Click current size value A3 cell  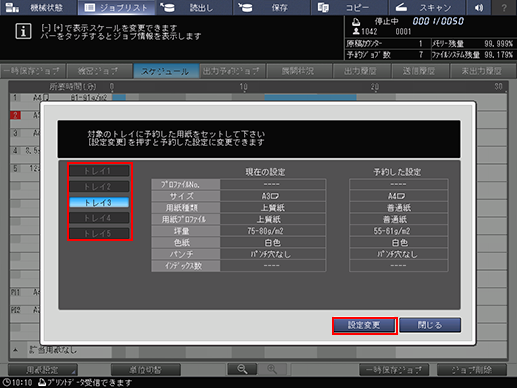point(273,196)
